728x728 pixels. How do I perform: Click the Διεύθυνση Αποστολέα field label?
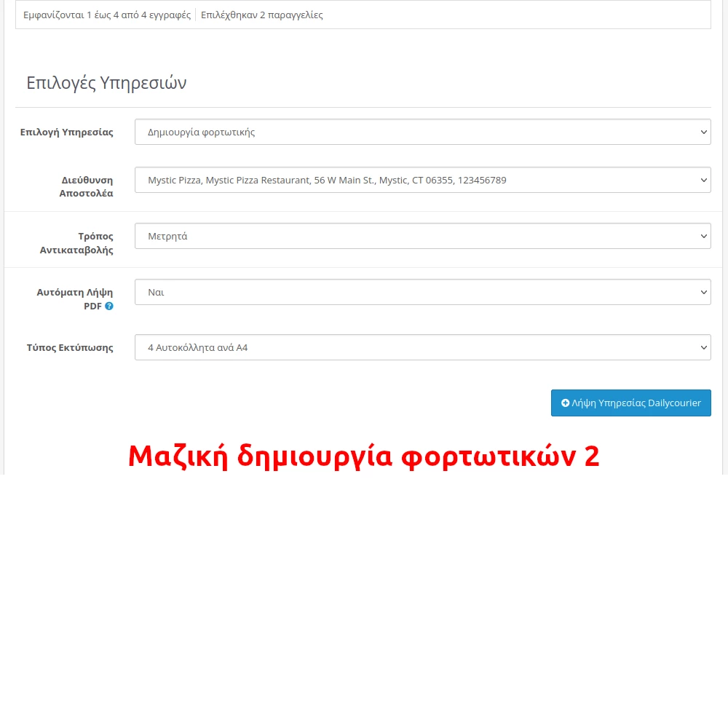86,186
